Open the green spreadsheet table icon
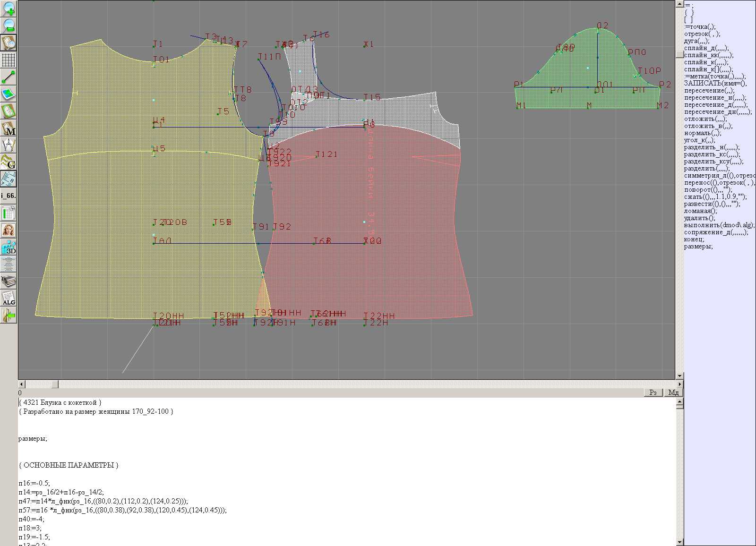This screenshot has height=546, width=756. (9, 213)
